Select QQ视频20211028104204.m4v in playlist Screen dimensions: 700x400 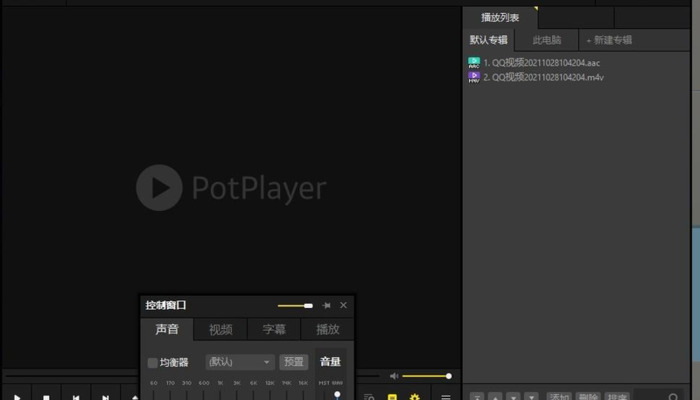[544, 76]
